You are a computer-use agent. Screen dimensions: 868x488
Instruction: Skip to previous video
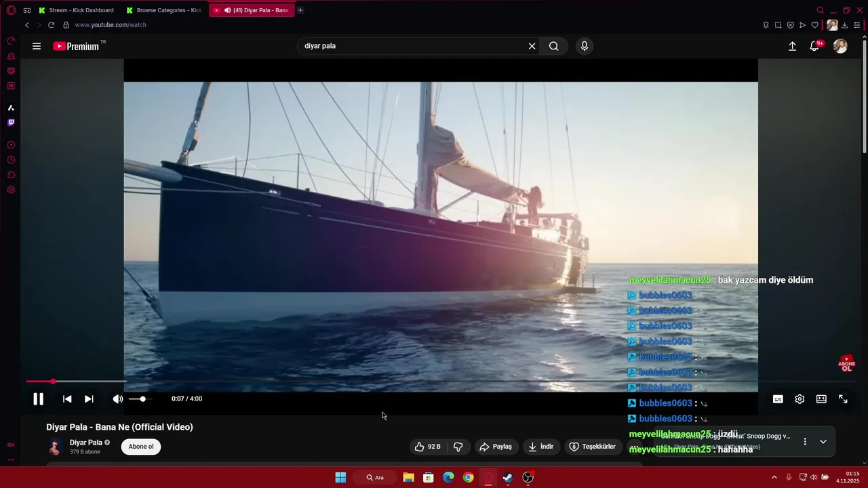coord(67,399)
